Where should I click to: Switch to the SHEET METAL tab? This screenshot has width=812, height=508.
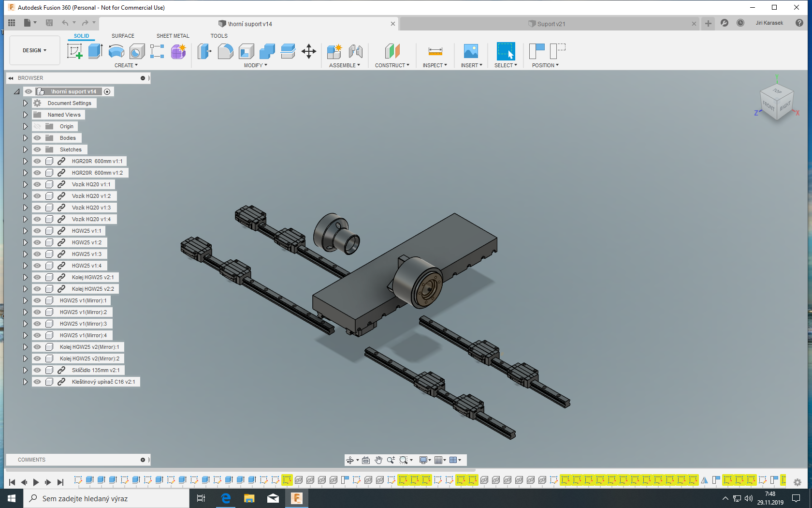(173, 36)
